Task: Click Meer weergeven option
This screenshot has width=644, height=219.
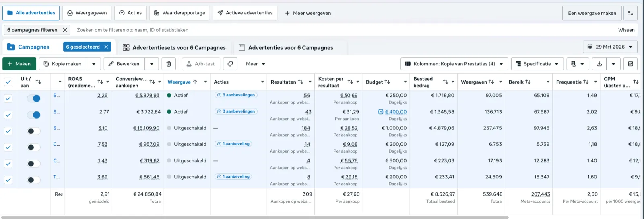Action: pyautogui.click(x=308, y=13)
